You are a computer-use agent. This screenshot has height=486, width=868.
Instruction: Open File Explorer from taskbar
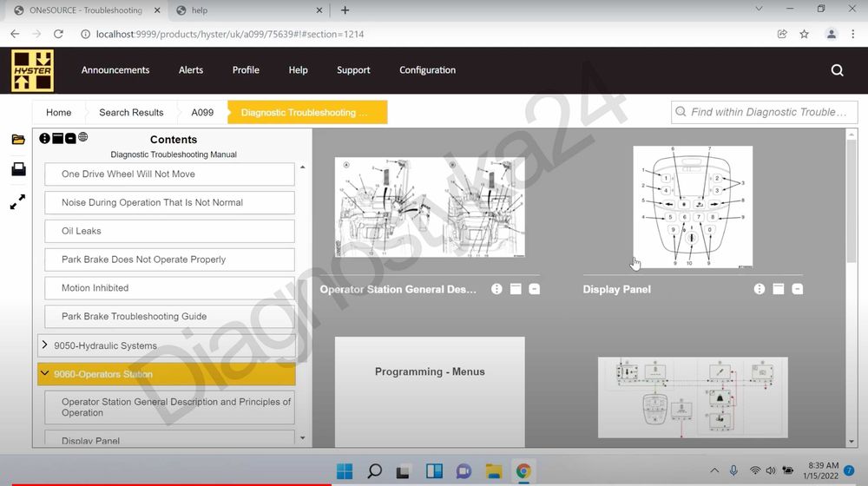[x=493, y=471]
